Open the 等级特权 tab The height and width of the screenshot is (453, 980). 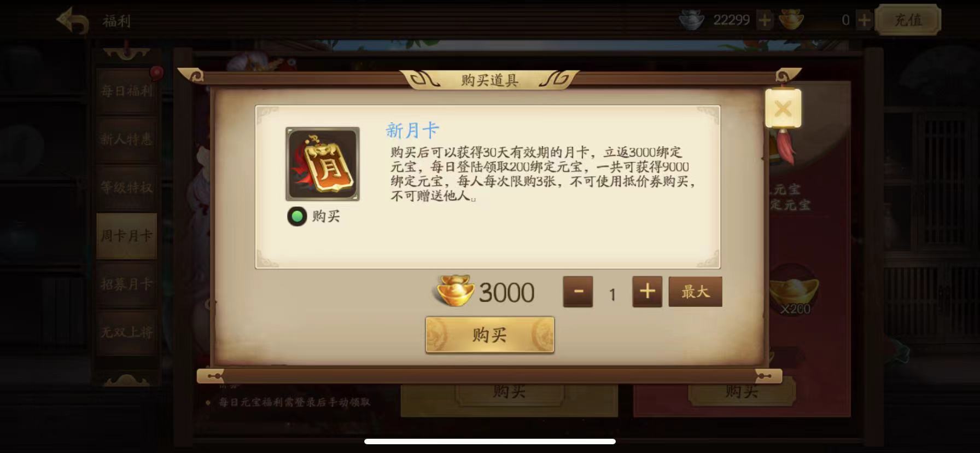pyautogui.click(x=127, y=188)
